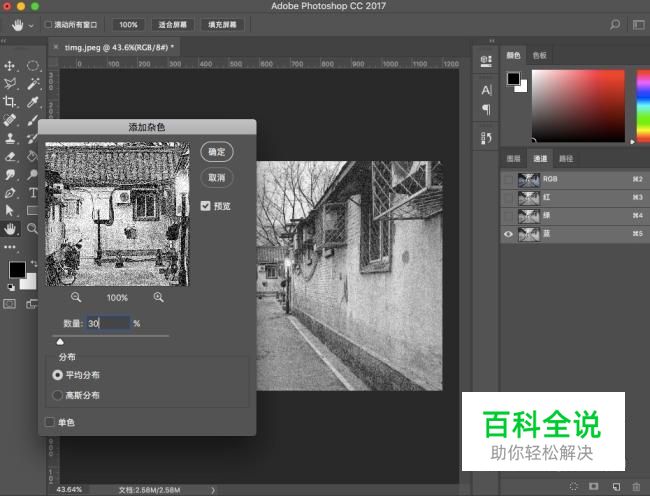
Task: Enable the 单色 monochromatic checkbox
Action: pyautogui.click(x=50, y=422)
